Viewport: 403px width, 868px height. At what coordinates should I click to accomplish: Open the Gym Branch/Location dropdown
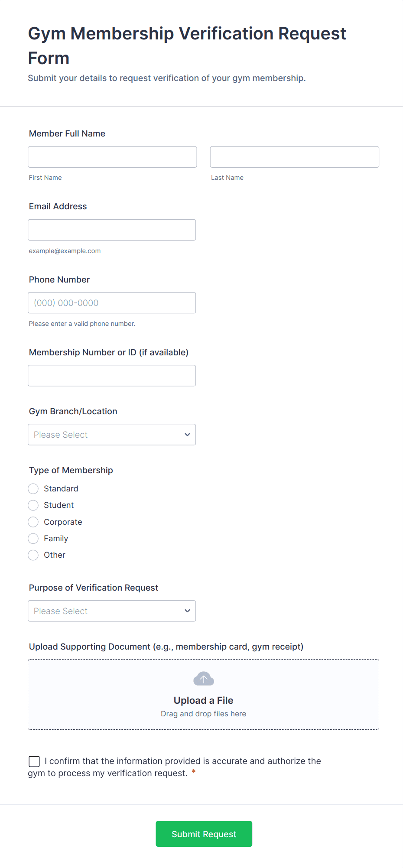click(x=112, y=435)
